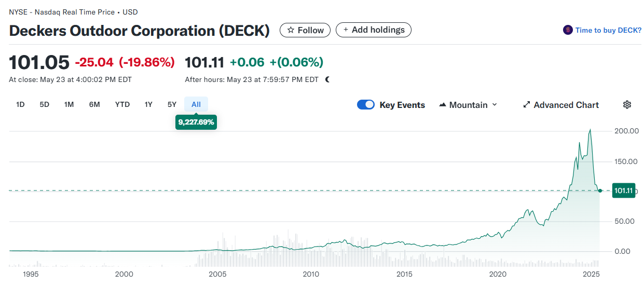The width and height of the screenshot is (644, 287).
Task: Open the Advanced Chart link text
Action: (566, 105)
